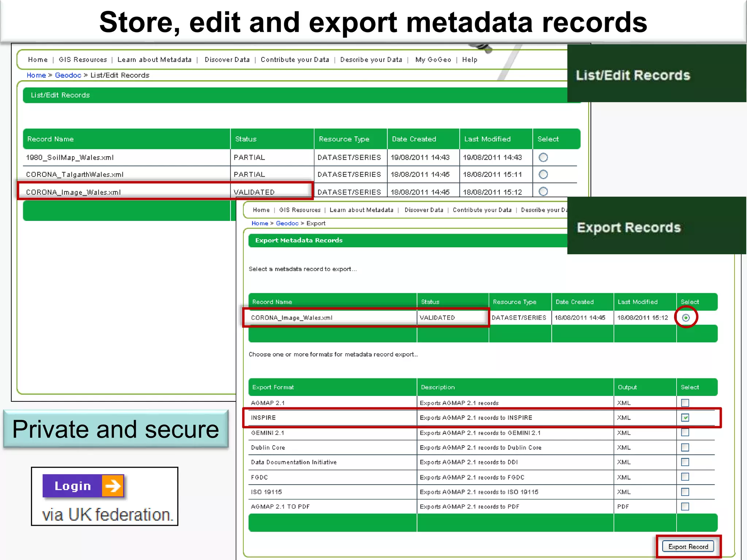This screenshot has width=747, height=560.
Task: Click Status column header in List/Edit table
Action: (x=246, y=139)
